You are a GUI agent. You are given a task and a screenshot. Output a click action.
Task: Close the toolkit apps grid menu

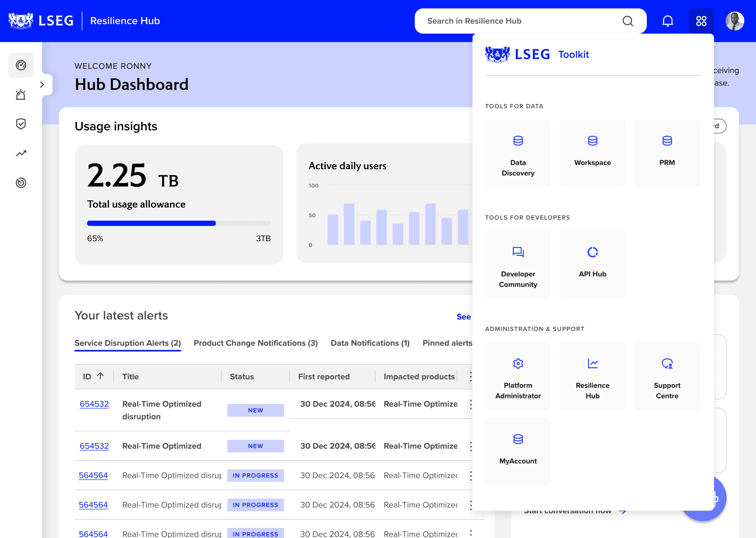point(701,21)
